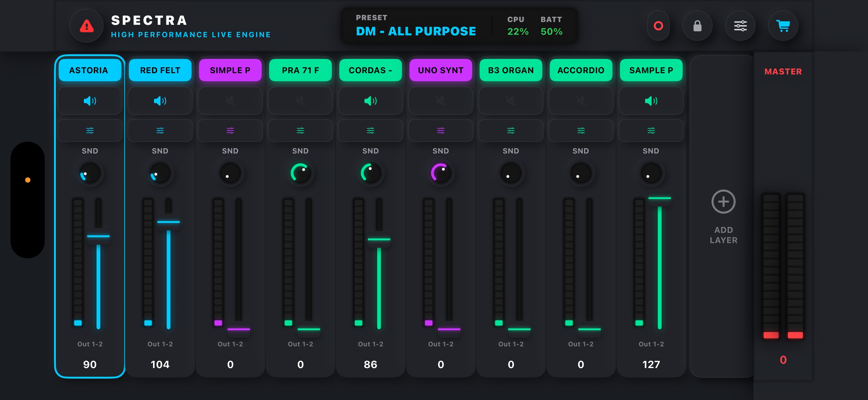Select the SAMPLE P layer button
This screenshot has height=400, width=868.
coord(651,70)
